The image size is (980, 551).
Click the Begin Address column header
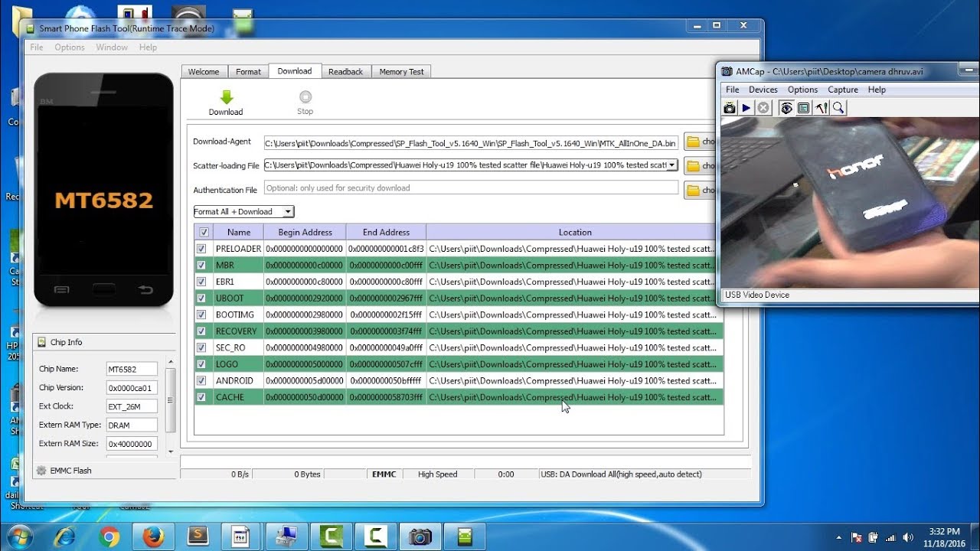(305, 232)
